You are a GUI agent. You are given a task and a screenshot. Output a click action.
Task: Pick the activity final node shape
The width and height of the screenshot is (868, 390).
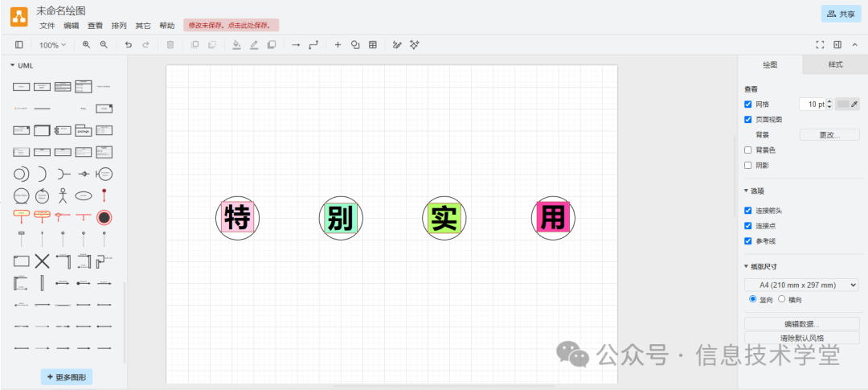(104, 217)
